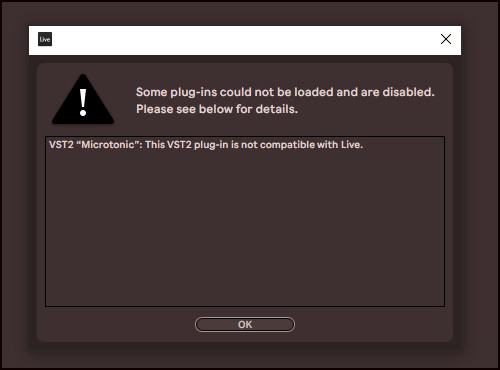Click the word "Microtonic" in the error details
This screenshot has width=500, height=370.
pos(107,145)
